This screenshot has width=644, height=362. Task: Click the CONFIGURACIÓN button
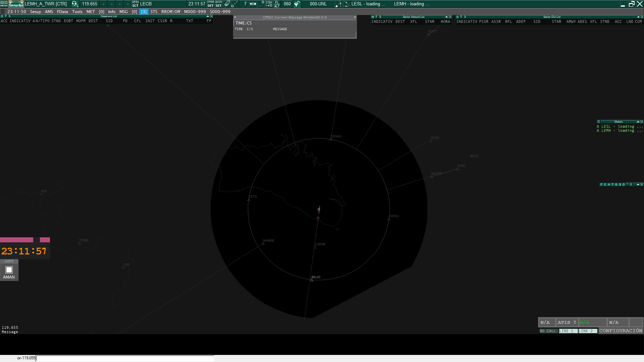click(x=621, y=331)
